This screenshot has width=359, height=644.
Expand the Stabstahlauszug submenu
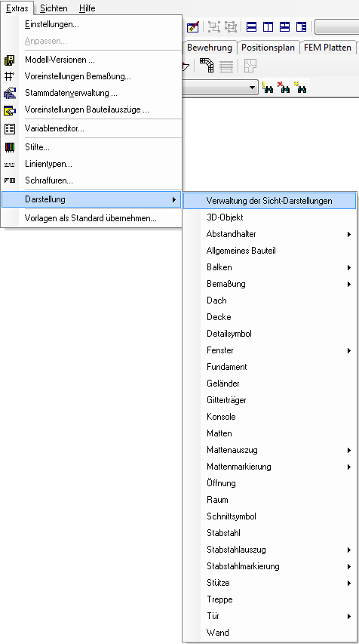point(349,550)
